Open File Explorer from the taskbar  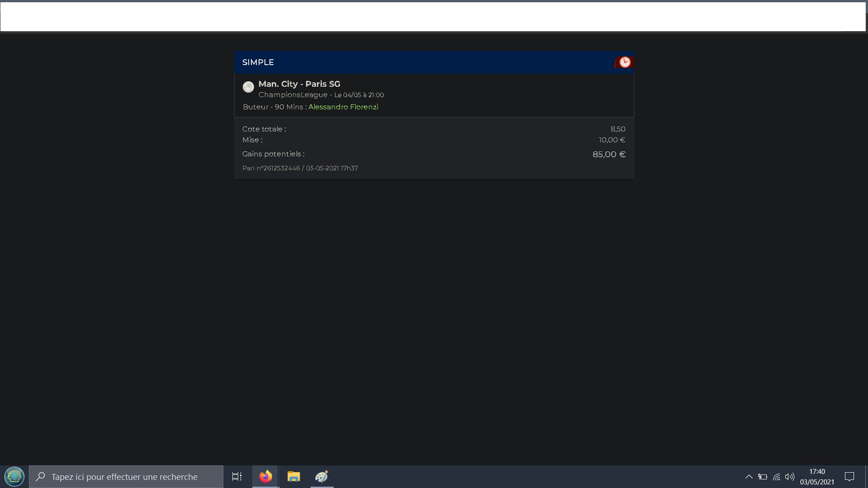(293, 477)
